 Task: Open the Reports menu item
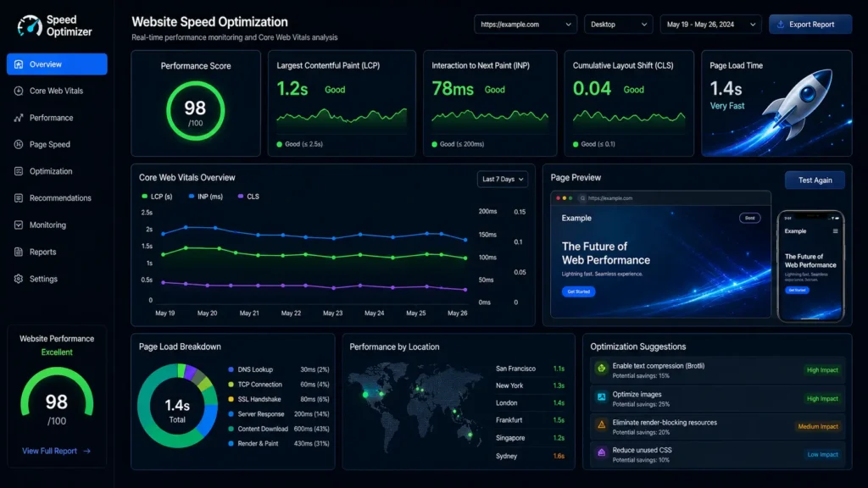(x=57, y=252)
